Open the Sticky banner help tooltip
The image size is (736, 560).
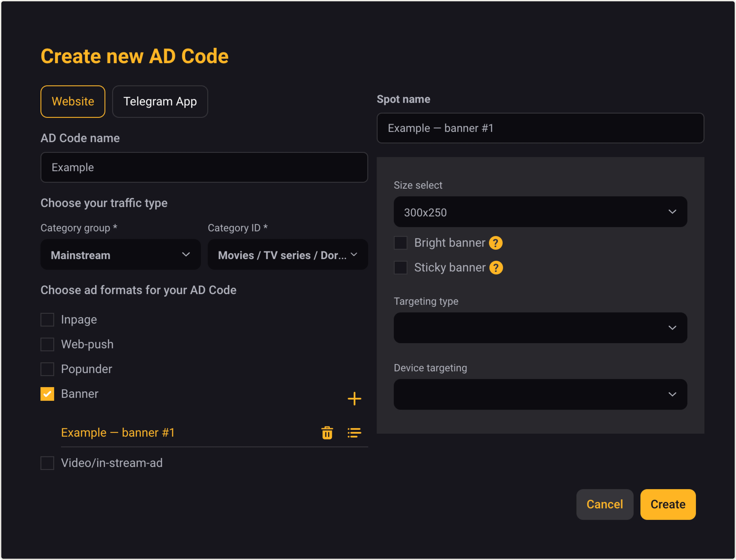496,267
